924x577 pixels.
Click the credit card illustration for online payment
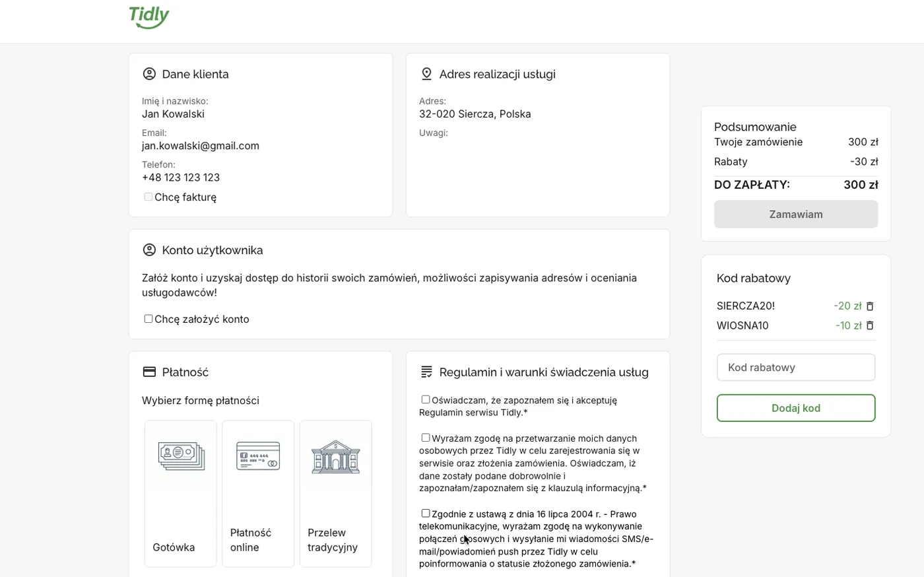(x=258, y=456)
